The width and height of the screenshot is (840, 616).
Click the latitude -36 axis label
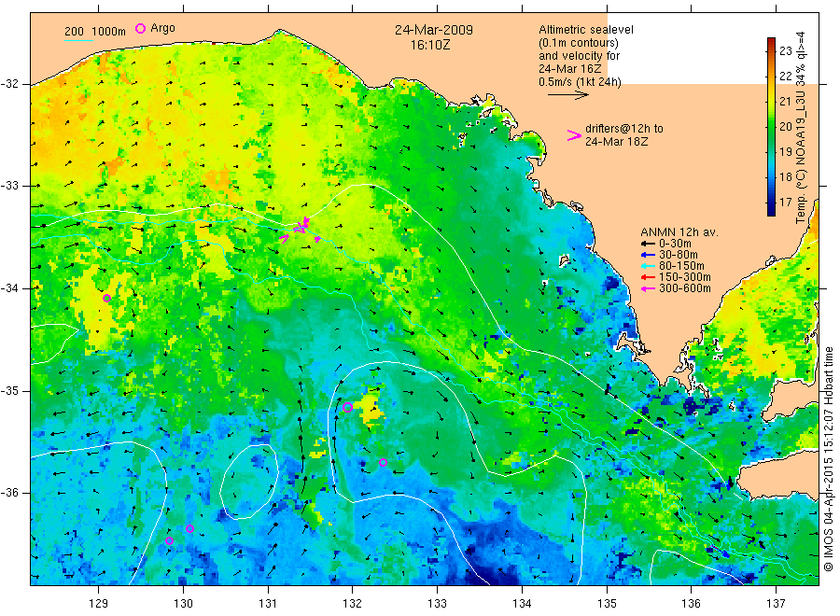click(x=9, y=492)
